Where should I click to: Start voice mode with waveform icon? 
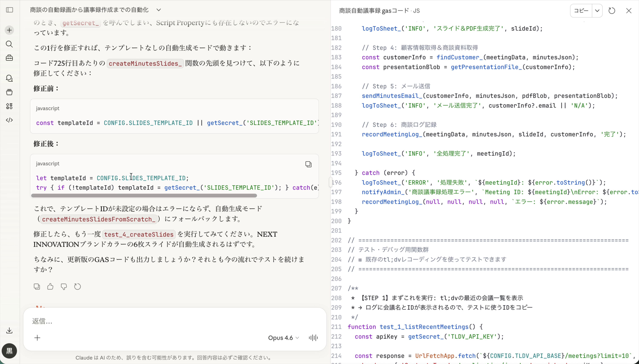pos(313,338)
